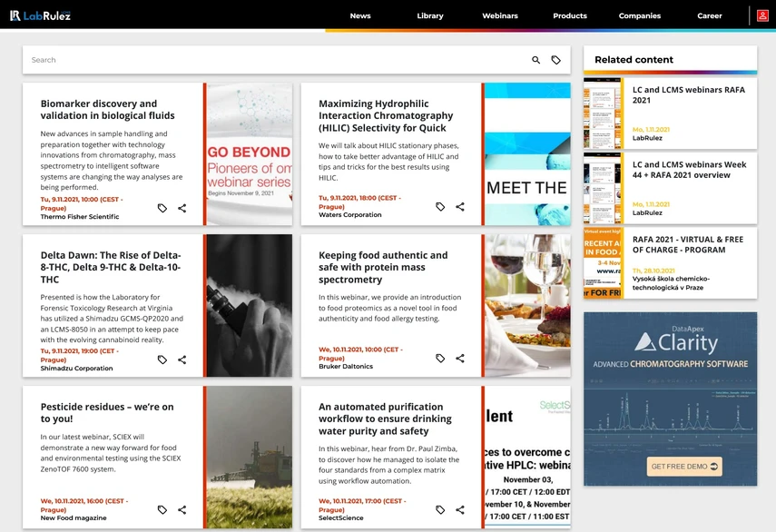Screen dimensions: 776x532
Task: Click the LabRulez logo
Action: 41,15
